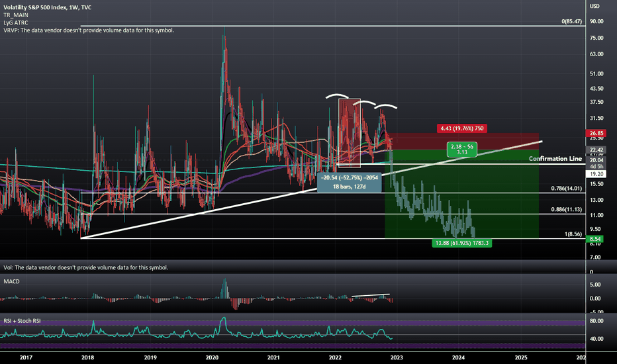Click the 22.42 price axis label
The width and height of the screenshot is (617, 364).
pyautogui.click(x=596, y=150)
